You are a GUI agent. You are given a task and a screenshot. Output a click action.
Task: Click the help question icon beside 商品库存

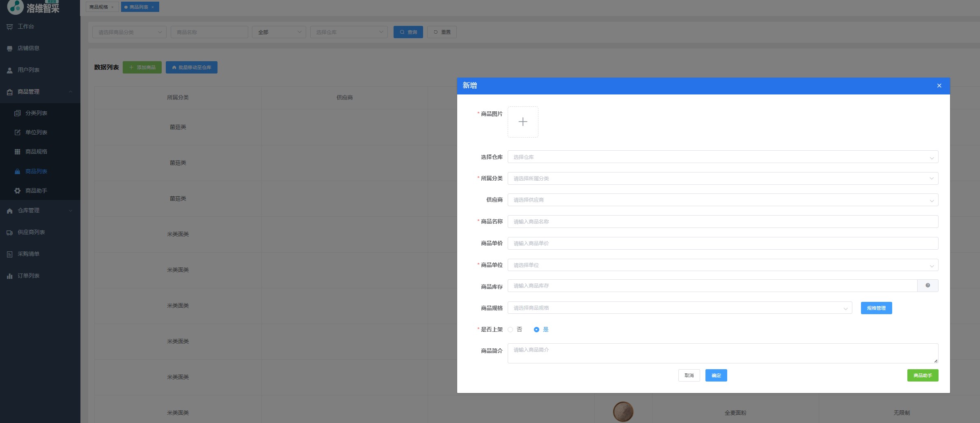[927, 285]
